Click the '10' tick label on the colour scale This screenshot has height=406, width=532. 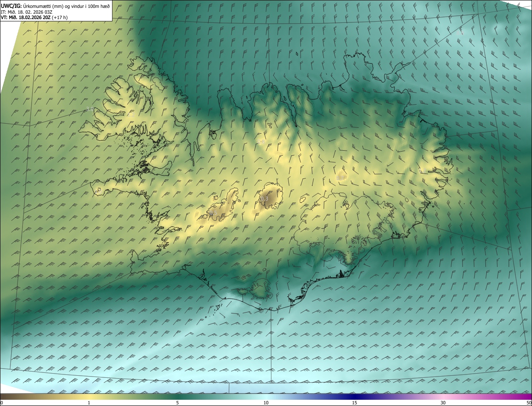266,403
